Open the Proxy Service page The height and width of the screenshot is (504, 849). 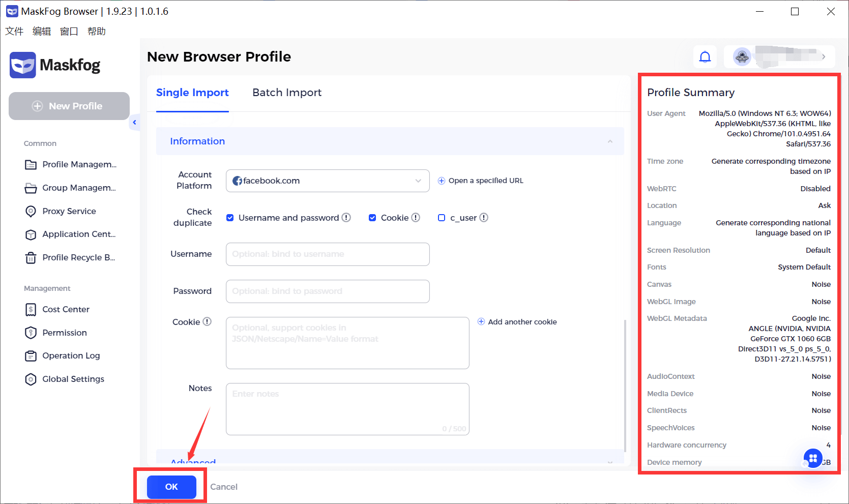point(69,211)
